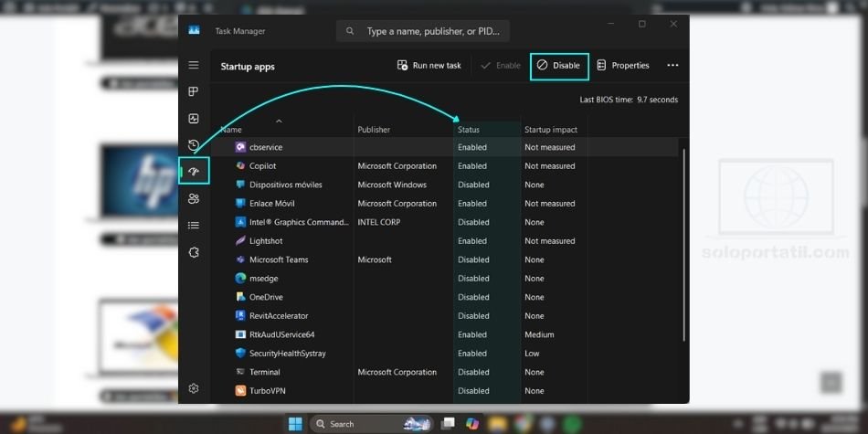Open the Details page icon
The height and width of the screenshot is (434, 868).
194,225
